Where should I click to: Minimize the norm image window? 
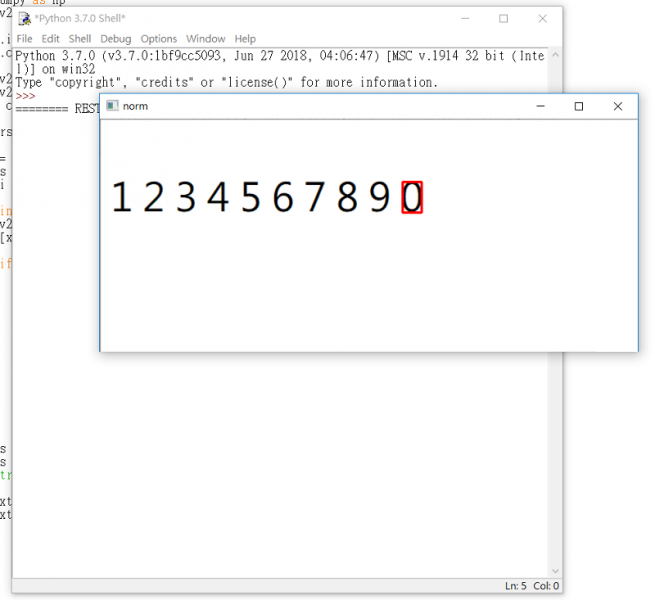coord(541,106)
